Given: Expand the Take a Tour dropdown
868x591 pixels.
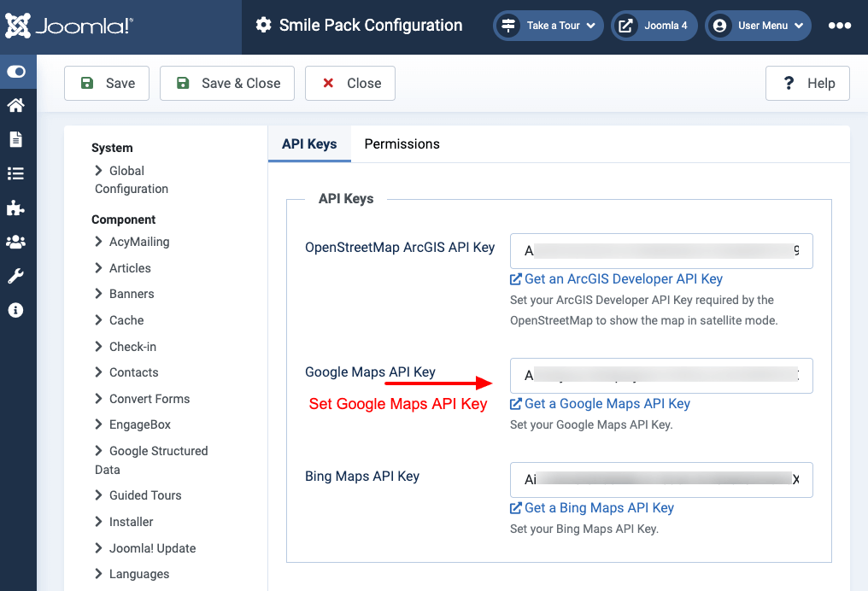Looking at the screenshot, I should 548,26.
